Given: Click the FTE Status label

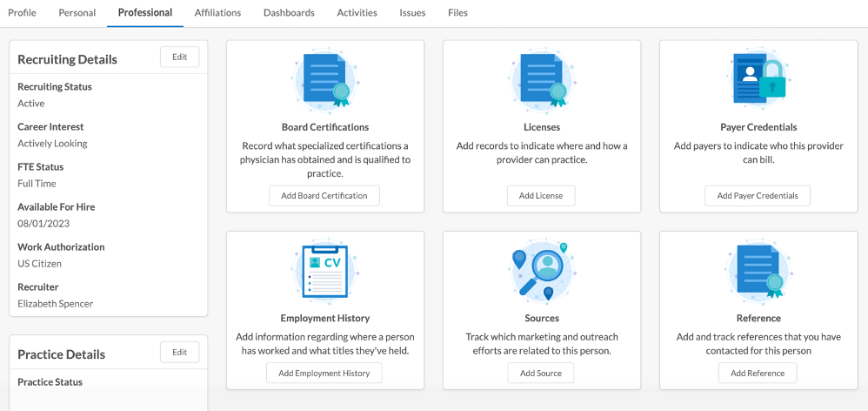Looking at the screenshot, I should coord(40,166).
